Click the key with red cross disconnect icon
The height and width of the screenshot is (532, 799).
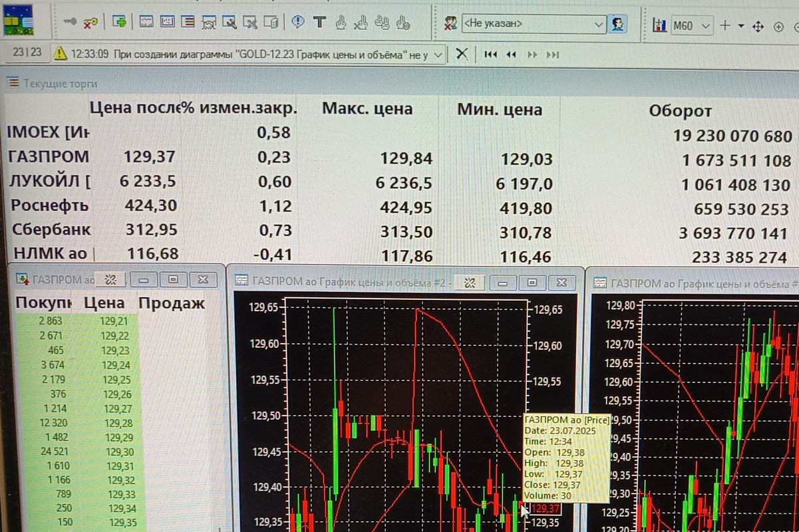(x=90, y=23)
